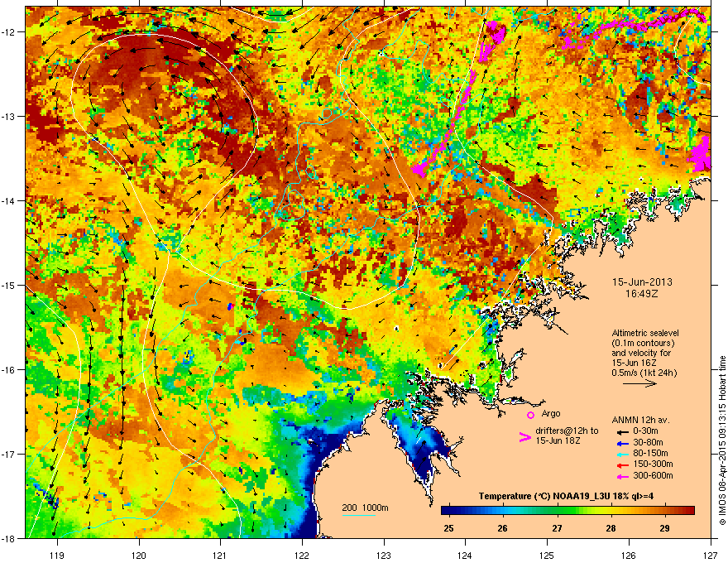The image size is (728, 563).
Task: Click the colorbar tick label 27
Action: [557, 528]
